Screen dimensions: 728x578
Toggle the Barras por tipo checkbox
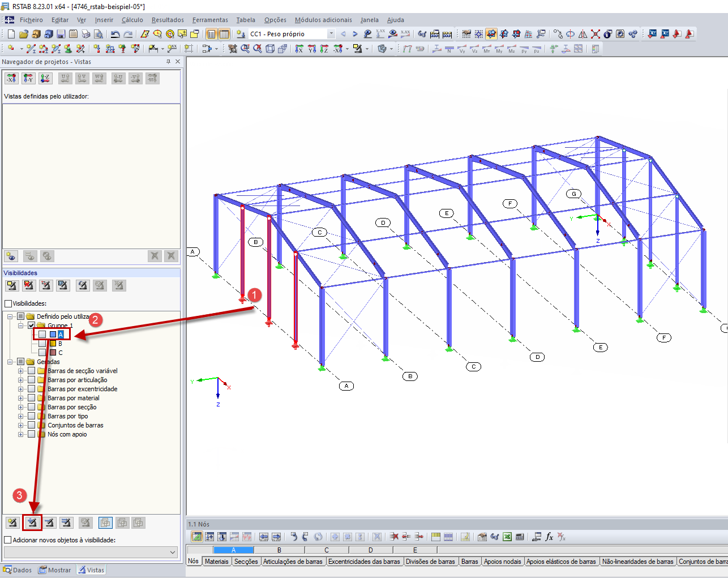coord(31,416)
